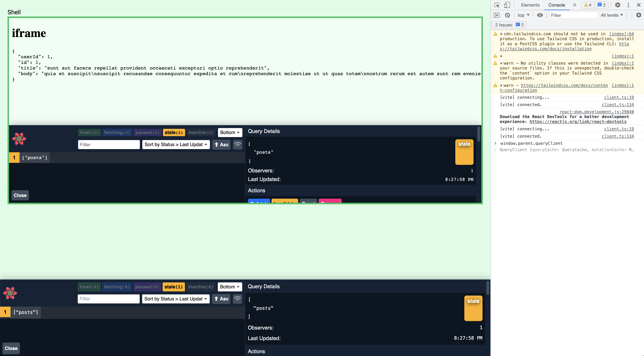644x356 pixels.
Task: Open DevTools settings gear in the top bar
Action: tap(618, 5)
